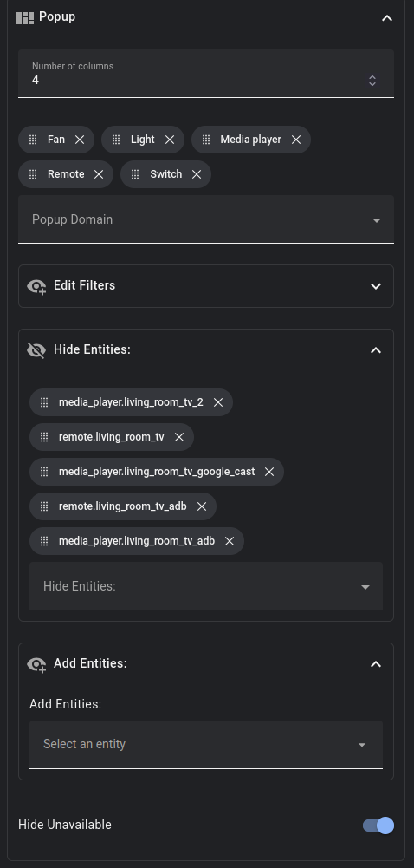
Task: Collapse the Popup section
Action: (x=387, y=18)
